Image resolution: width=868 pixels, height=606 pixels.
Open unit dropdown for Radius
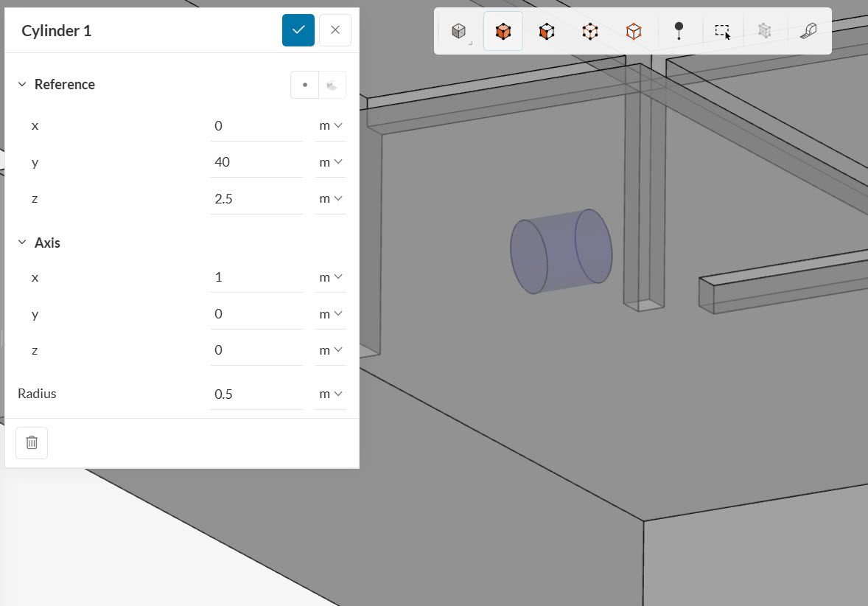[x=330, y=394]
